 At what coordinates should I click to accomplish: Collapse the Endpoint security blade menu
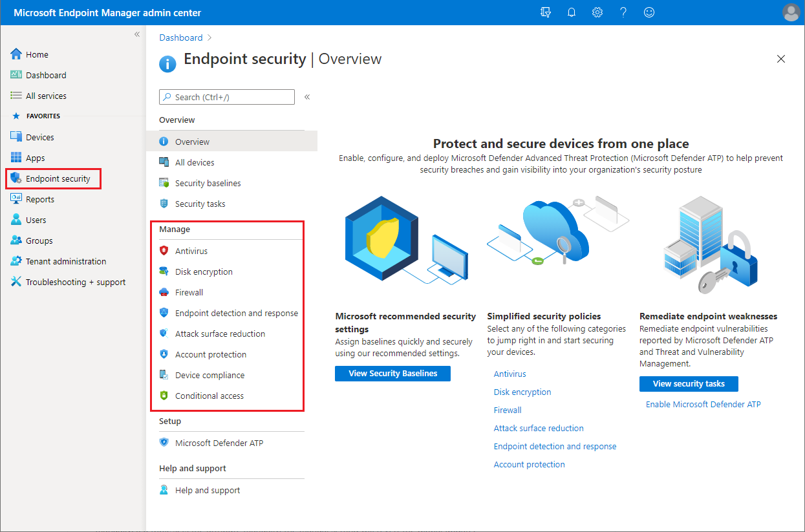coord(307,97)
